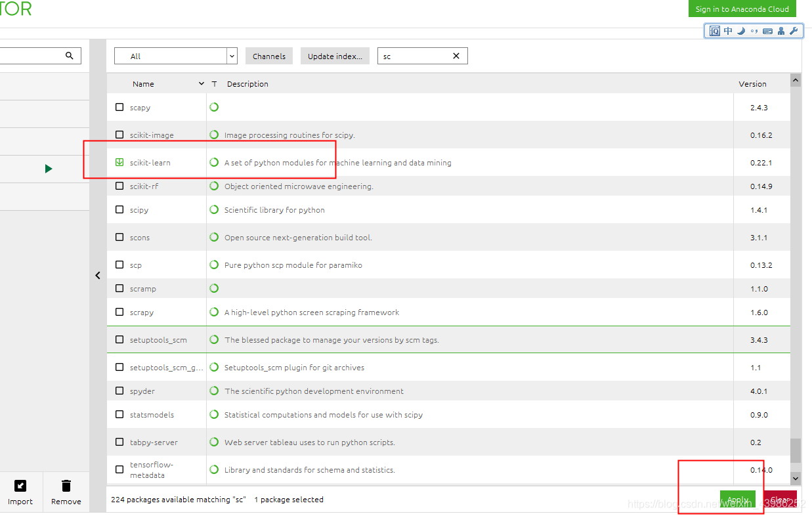The height and width of the screenshot is (516, 812).
Task: Click the status circle icon for tensorflow-metadata
Action: tap(214, 469)
